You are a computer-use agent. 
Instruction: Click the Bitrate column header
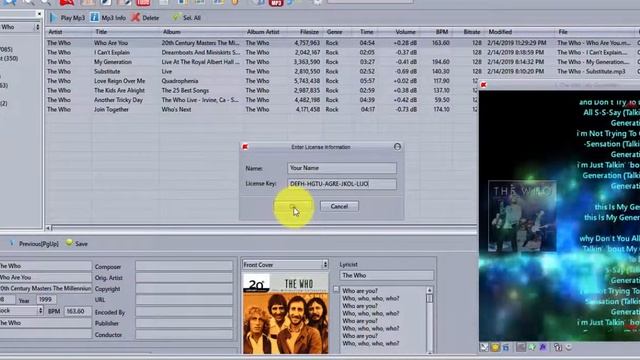469,32
